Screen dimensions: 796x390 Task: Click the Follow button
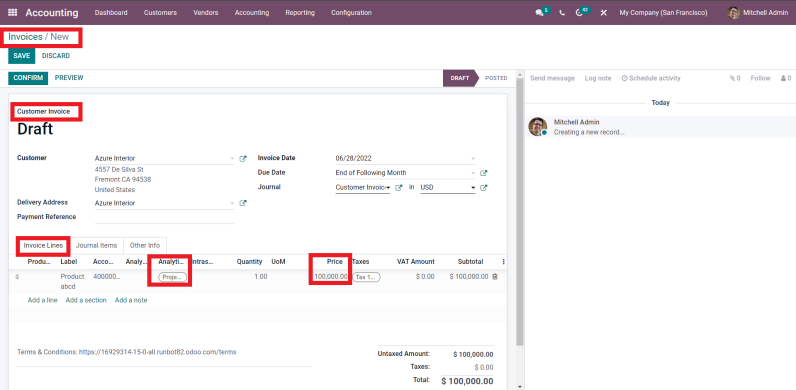[x=760, y=78]
